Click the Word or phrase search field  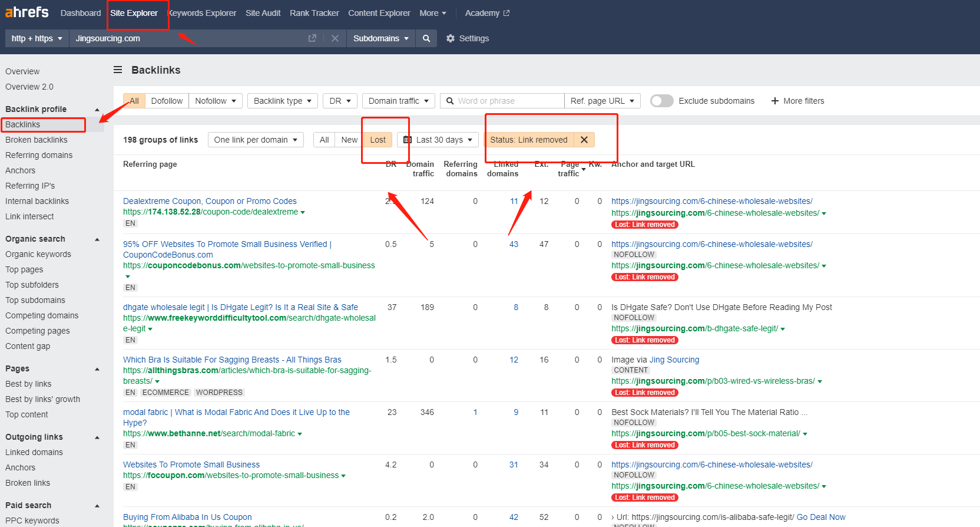coord(502,101)
